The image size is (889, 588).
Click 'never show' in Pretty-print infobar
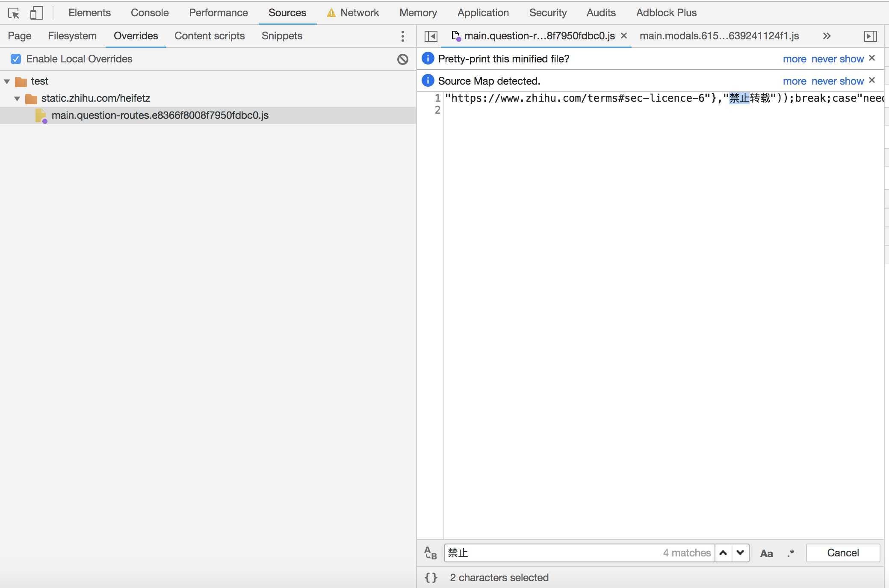click(x=837, y=59)
